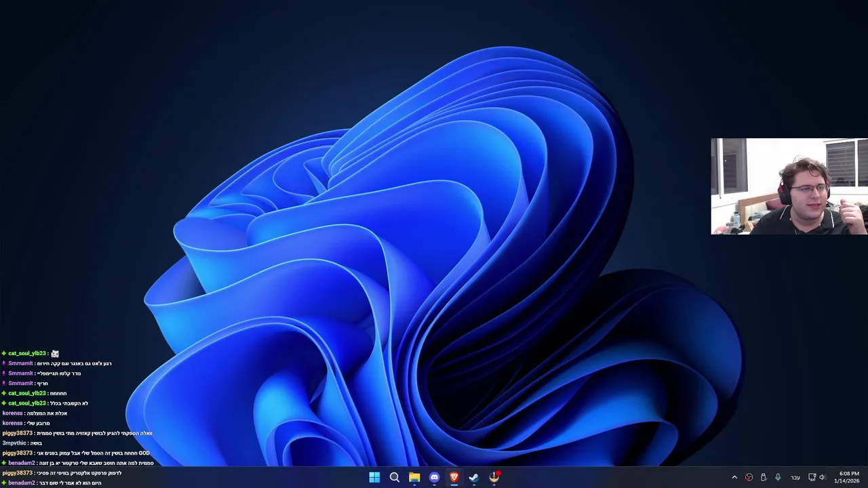Open network settings tray icon
Viewport: 868px width, 488px height.
(812, 477)
